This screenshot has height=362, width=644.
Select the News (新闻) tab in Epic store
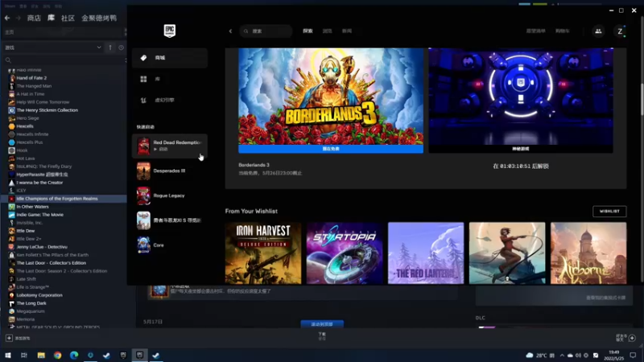347,31
